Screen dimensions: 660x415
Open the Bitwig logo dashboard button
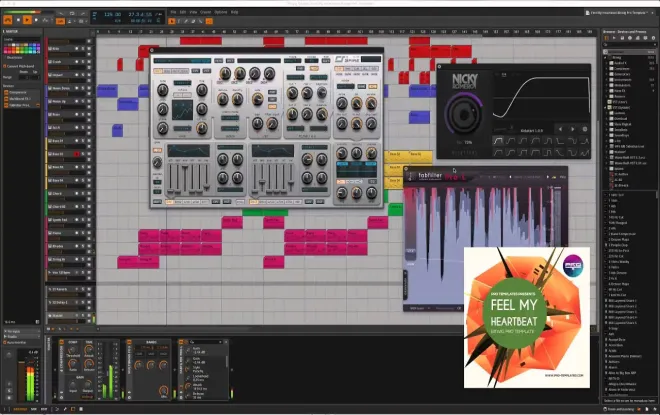[8, 20]
